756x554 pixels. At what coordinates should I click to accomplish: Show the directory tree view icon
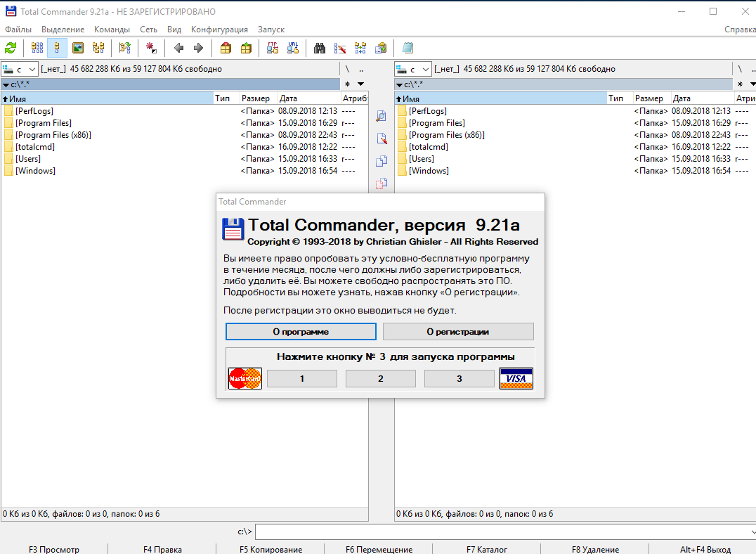[x=98, y=48]
